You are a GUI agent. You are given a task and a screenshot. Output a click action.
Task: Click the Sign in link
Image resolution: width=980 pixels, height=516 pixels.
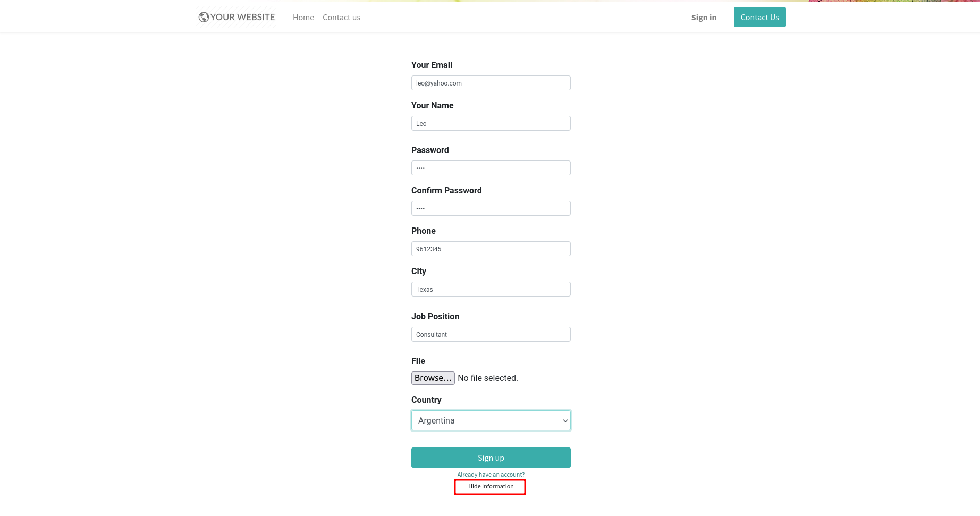coord(704,18)
